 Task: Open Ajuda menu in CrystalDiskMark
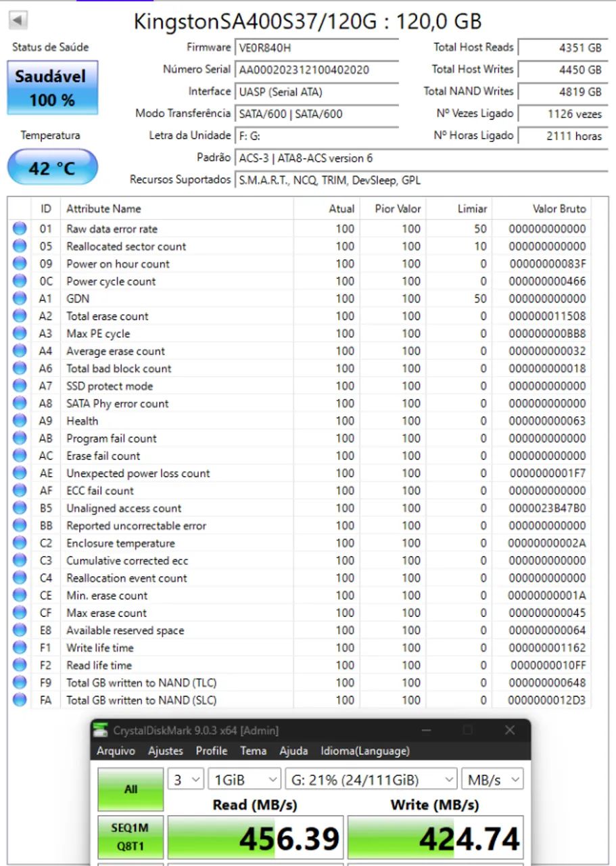pyautogui.click(x=293, y=751)
